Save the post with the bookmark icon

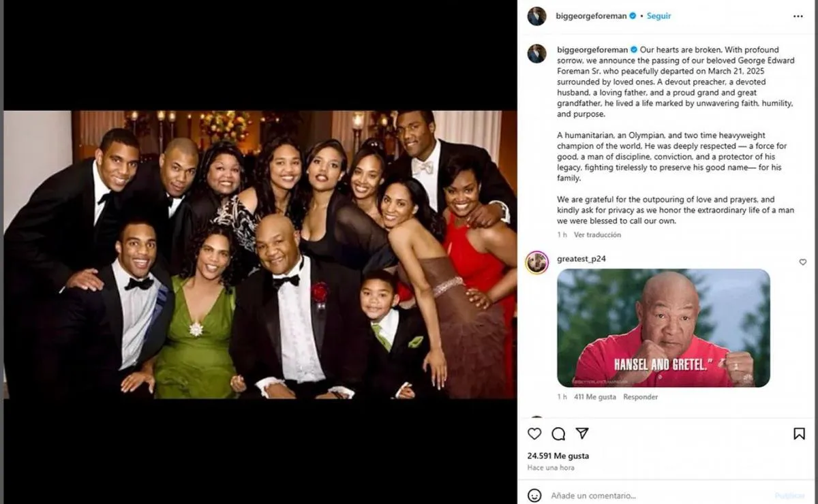[799, 434]
